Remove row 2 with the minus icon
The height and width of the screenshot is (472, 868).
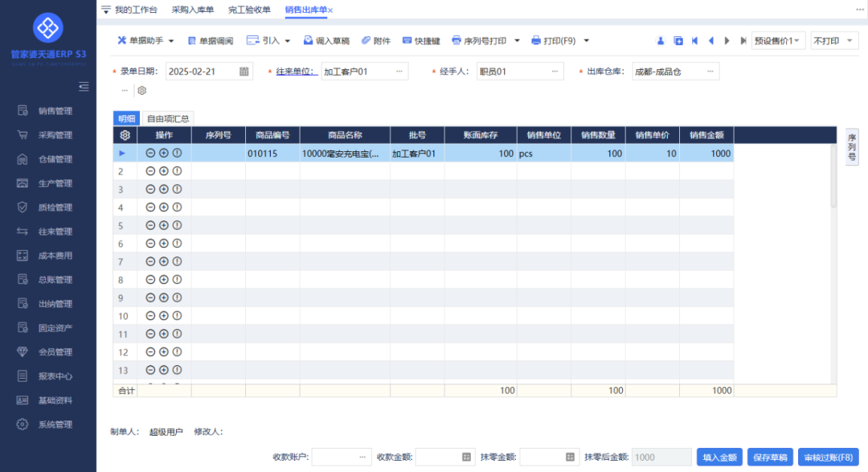[x=150, y=171]
